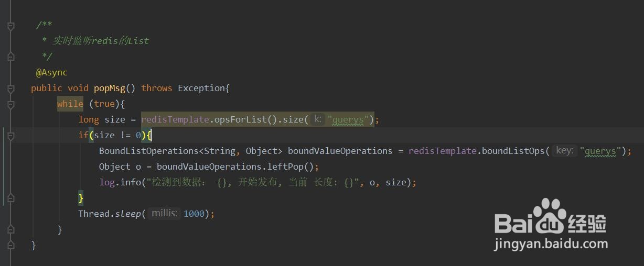Click the highlighted opening brace after if condition

coord(149,135)
